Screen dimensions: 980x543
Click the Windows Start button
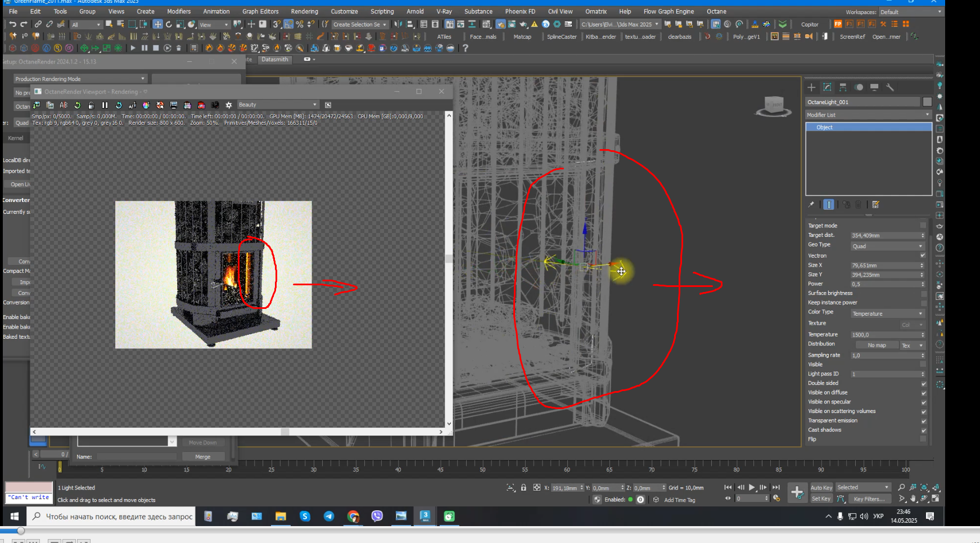(x=15, y=516)
